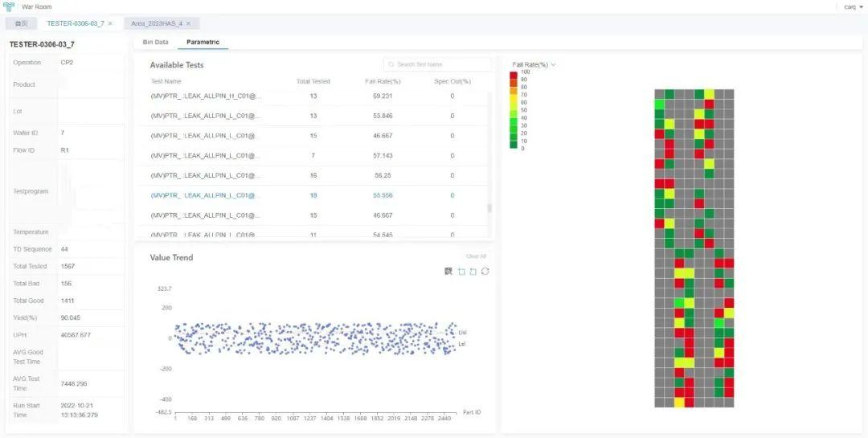868x438 pixels.
Task: Switch to the Bin Data tab
Action: pos(156,42)
